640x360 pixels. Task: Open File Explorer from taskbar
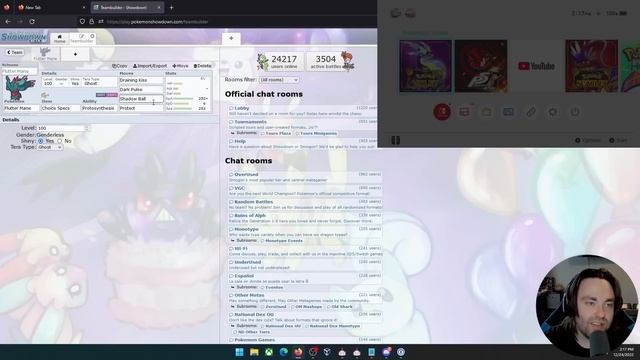pos(254,352)
